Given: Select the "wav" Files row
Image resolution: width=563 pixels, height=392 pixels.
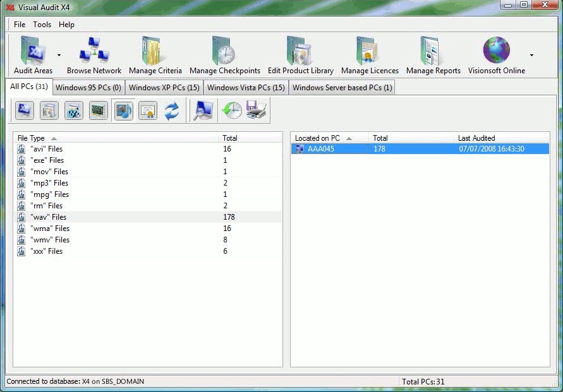Looking at the screenshot, I should pyautogui.click(x=148, y=217).
